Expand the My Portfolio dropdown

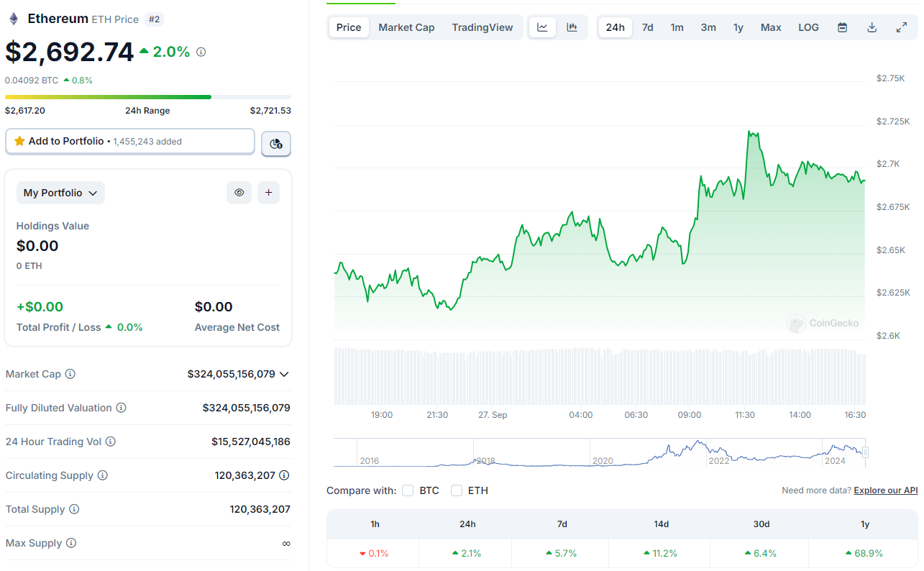pos(60,193)
